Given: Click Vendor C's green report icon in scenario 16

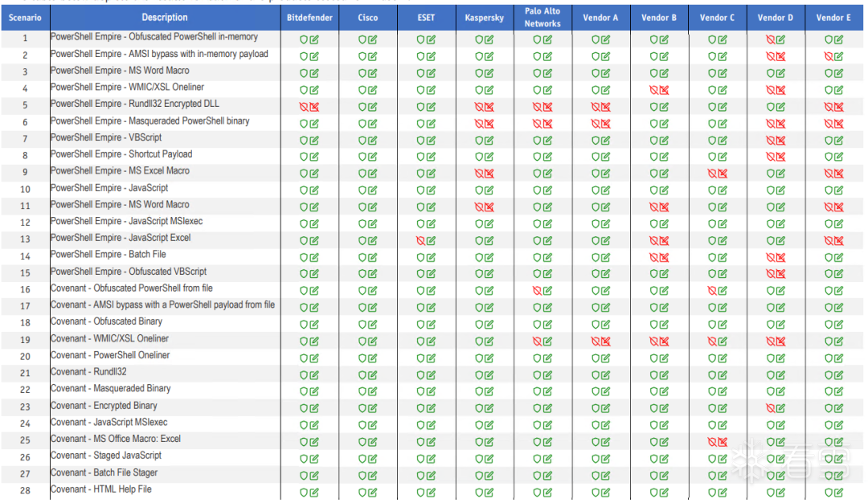Looking at the screenshot, I should [x=723, y=291].
